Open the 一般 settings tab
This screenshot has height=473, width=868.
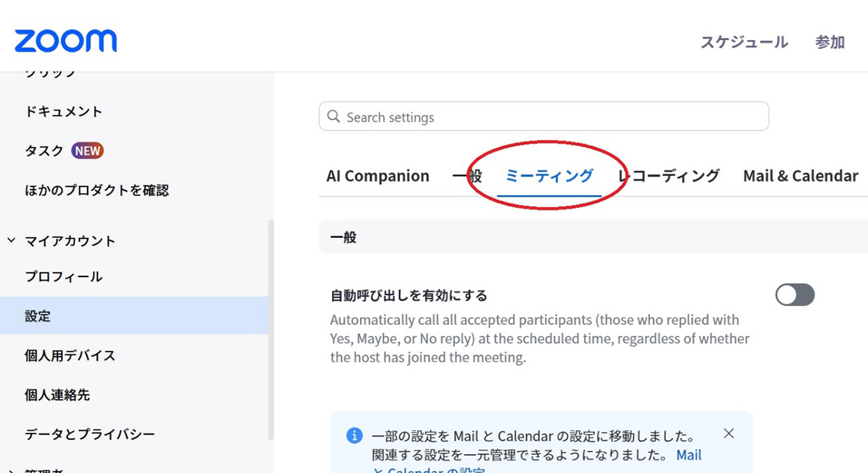[467, 176]
